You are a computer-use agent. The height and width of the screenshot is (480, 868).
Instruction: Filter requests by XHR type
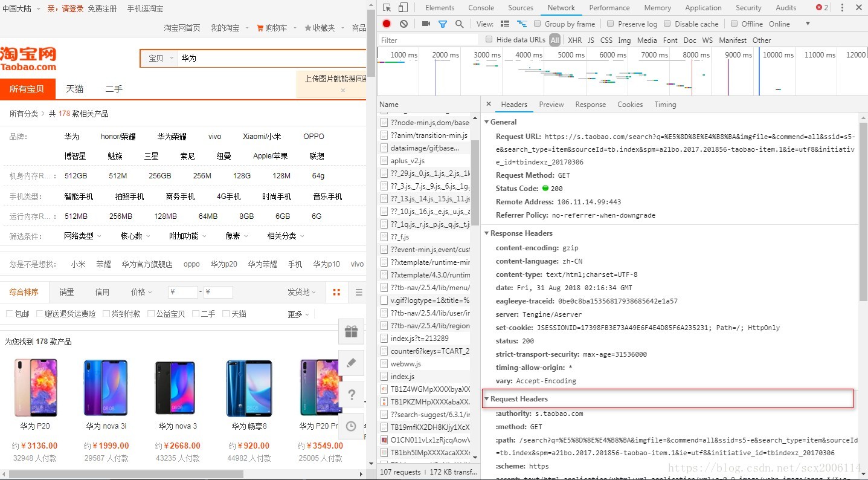click(575, 40)
